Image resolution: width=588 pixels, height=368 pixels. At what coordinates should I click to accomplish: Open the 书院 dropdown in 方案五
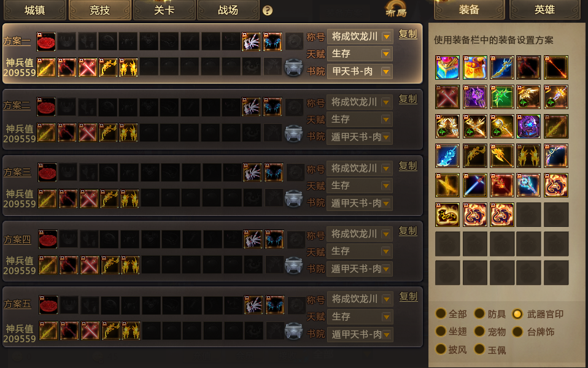360,334
